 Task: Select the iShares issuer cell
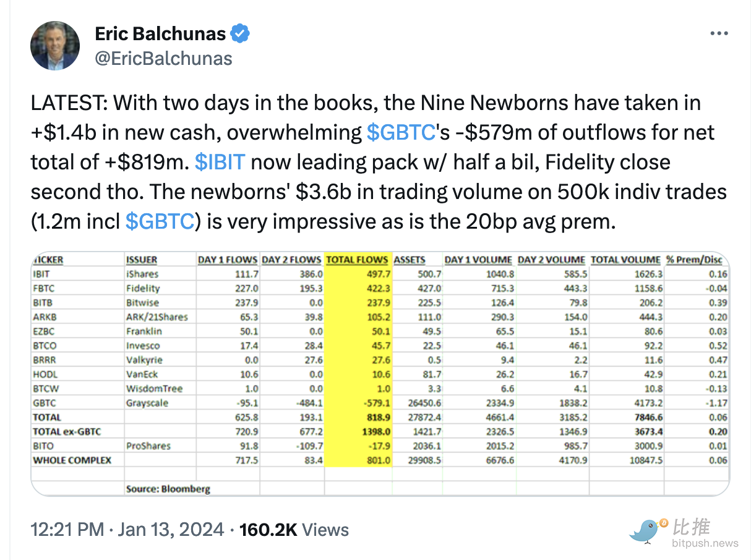[x=142, y=274]
